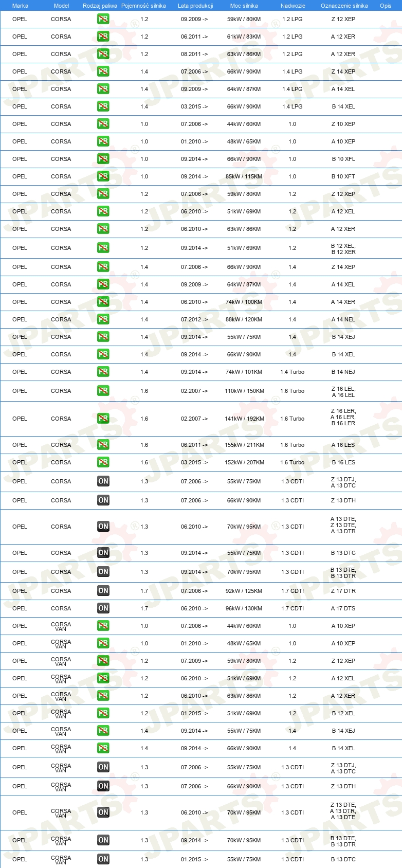402x868 pixels.
Task: Select the power value 155kW / 211KM
Action: [244, 445]
